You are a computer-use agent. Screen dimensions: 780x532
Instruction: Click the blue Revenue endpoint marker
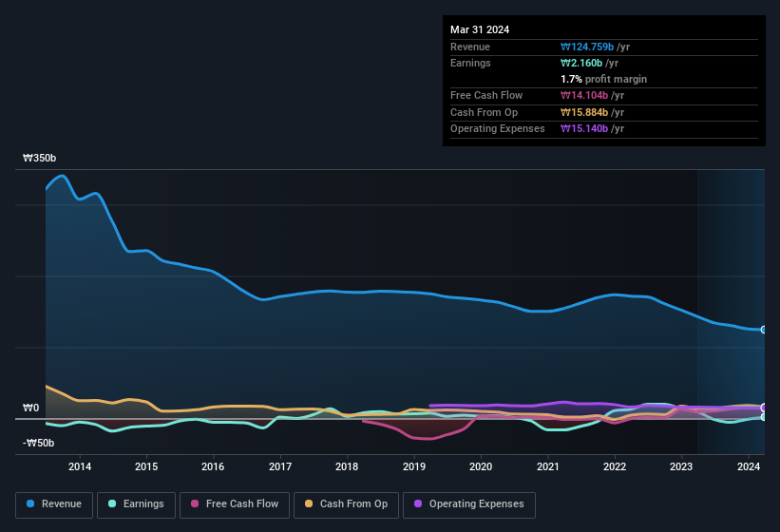763,330
